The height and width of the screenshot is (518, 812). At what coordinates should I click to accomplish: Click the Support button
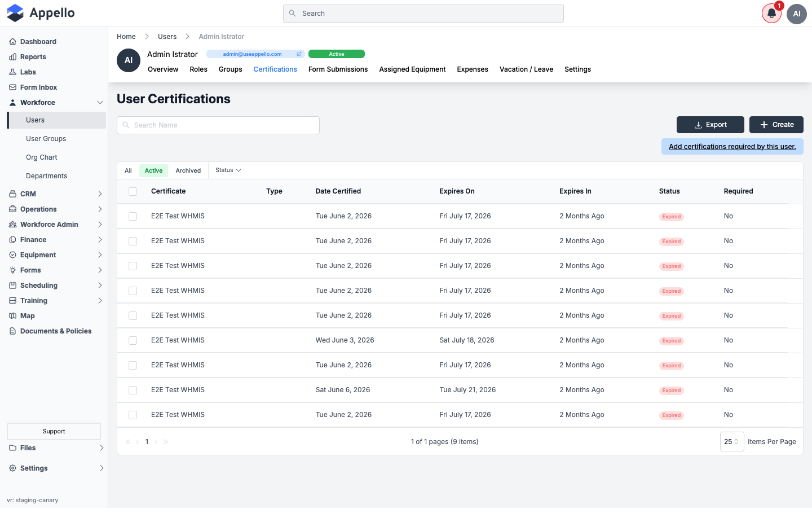click(x=54, y=431)
